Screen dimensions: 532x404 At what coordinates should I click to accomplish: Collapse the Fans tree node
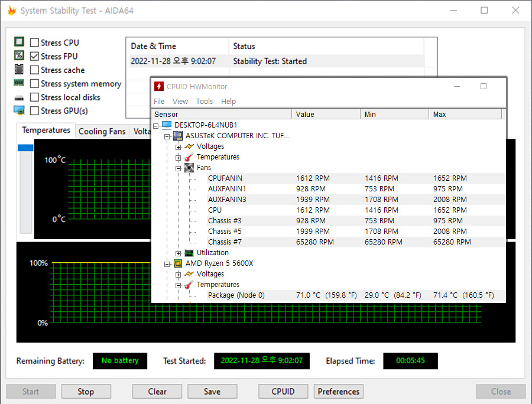pyautogui.click(x=178, y=168)
